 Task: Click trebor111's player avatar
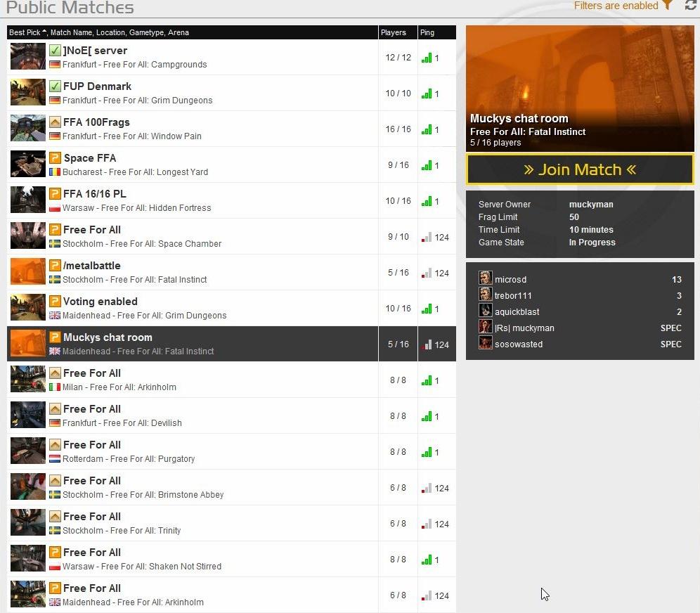(x=485, y=294)
